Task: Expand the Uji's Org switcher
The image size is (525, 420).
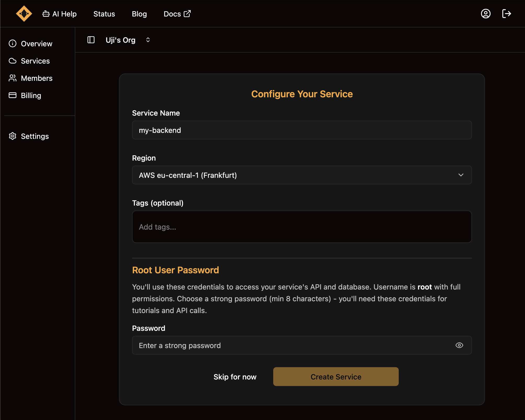Action: pos(128,40)
